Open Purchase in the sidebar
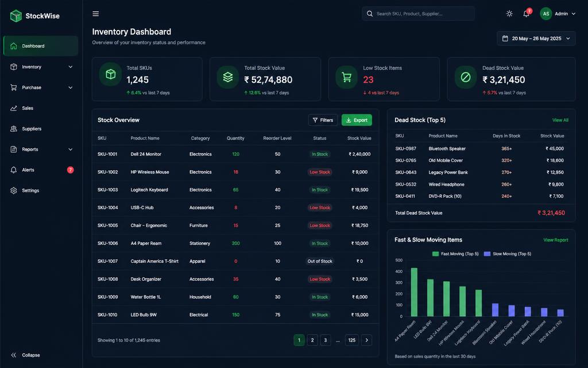 click(41, 87)
